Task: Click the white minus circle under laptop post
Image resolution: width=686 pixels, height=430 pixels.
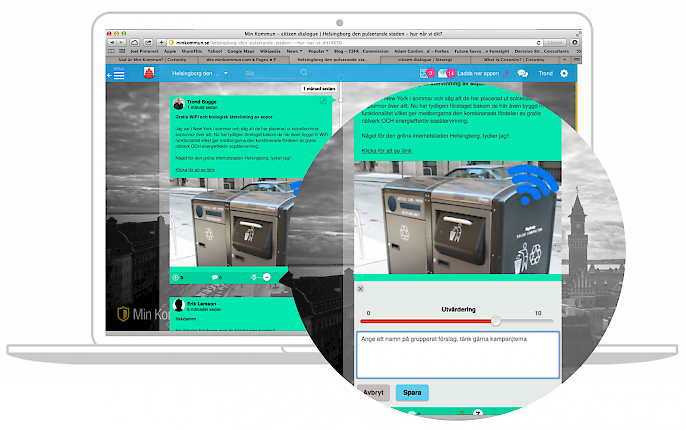Action: (x=266, y=277)
